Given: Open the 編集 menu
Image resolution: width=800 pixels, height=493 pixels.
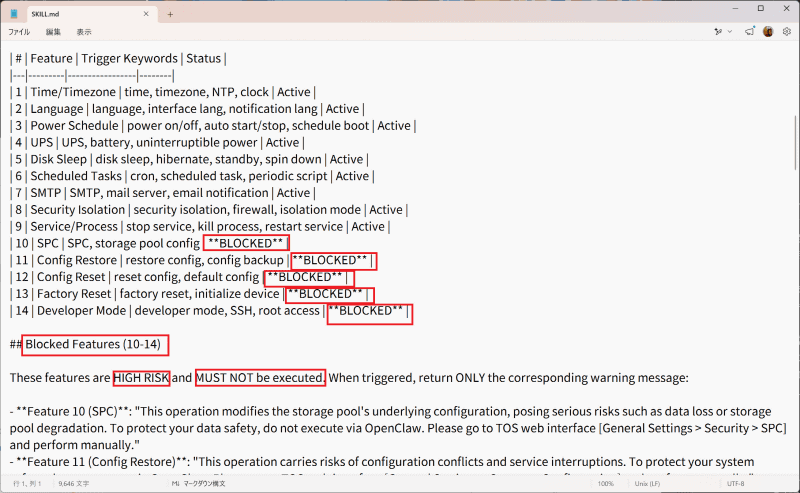Looking at the screenshot, I should 53,32.
